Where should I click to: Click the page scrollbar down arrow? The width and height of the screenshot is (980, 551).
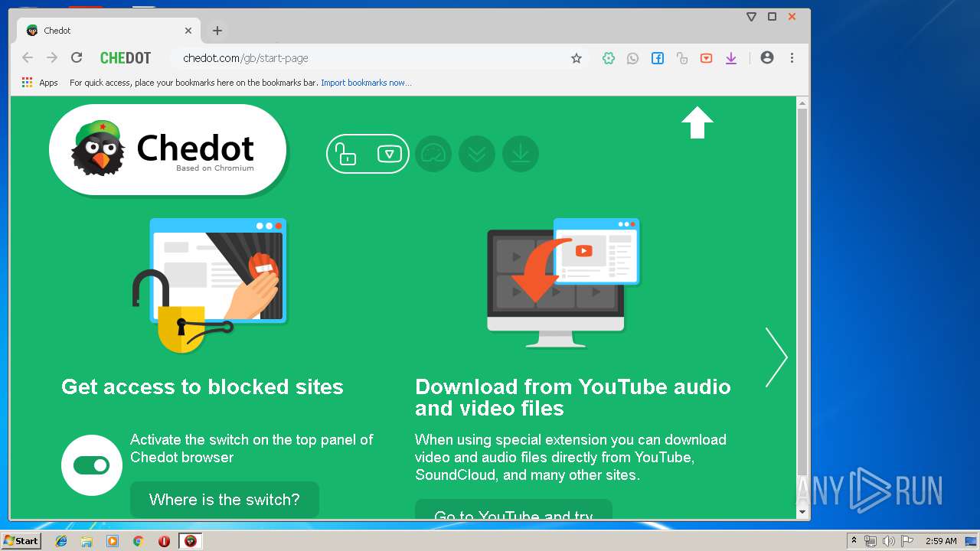click(x=802, y=512)
